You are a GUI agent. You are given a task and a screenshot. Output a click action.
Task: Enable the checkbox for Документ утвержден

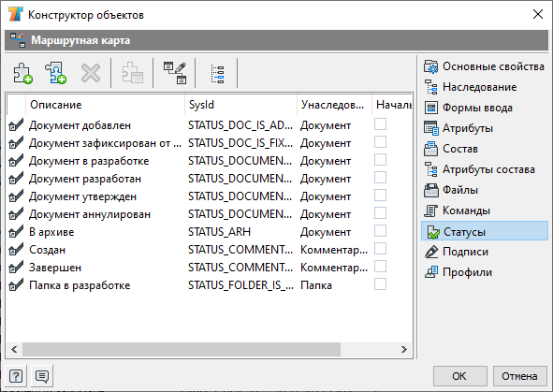click(x=380, y=196)
